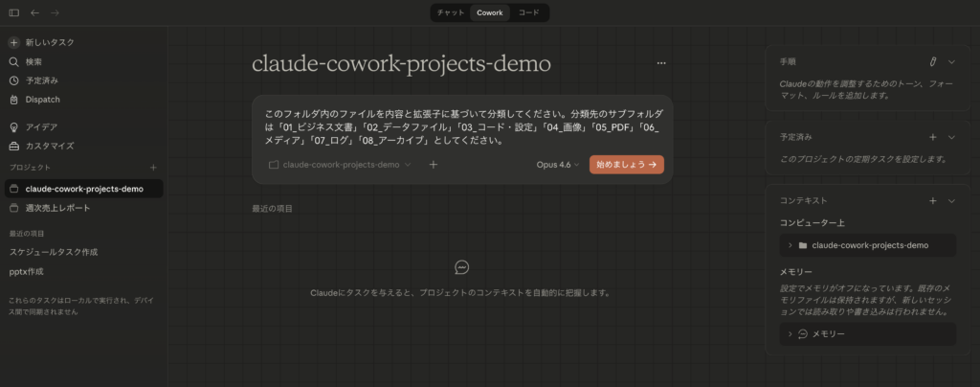Screen dimensions: 980x387
Task: Go back with the left arrow
Action: pos(34,12)
